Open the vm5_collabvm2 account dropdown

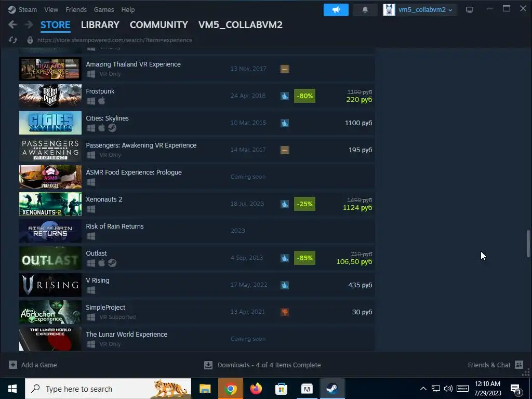[425, 10]
